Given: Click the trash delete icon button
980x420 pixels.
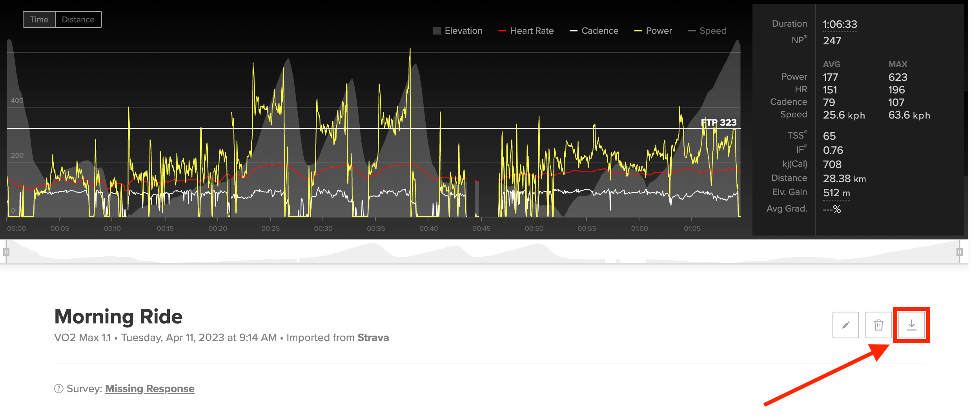Looking at the screenshot, I should tap(878, 325).
